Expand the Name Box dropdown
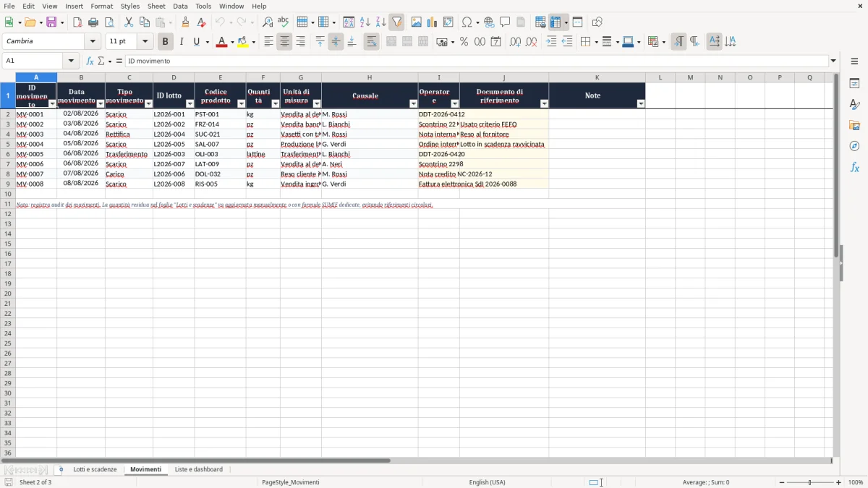Image resolution: width=868 pixels, height=488 pixels. click(71, 61)
